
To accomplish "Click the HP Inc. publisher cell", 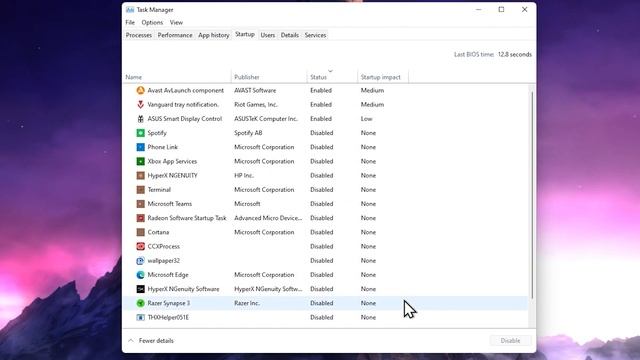I will pyautogui.click(x=244, y=176).
